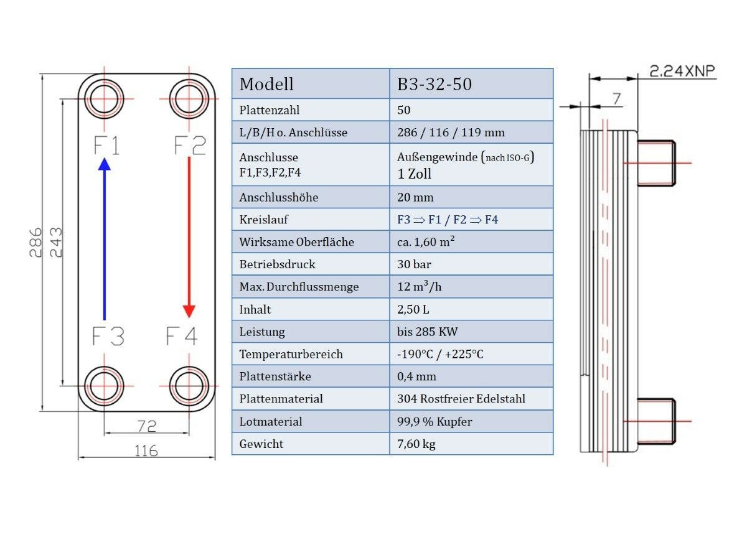The width and height of the screenshot is (747, 560).
Task: Click the 'Anschlusse F1,F3,F2,F4' label cell
Action: (311, 165)
